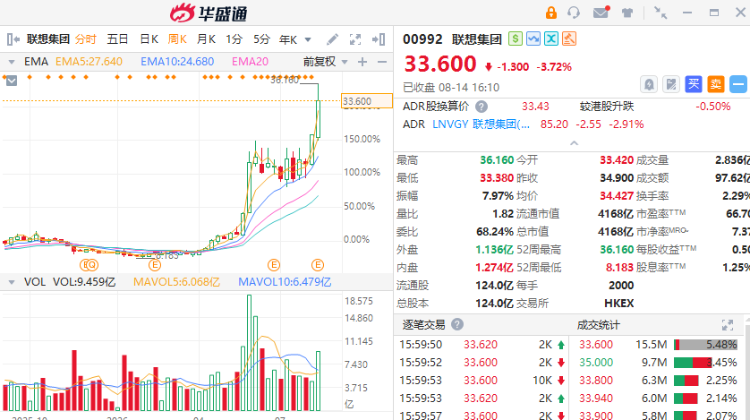This screenshot has width=750, height=420.
Task: Select the 周K weekly candlestick tab
Action: point(177,39)
